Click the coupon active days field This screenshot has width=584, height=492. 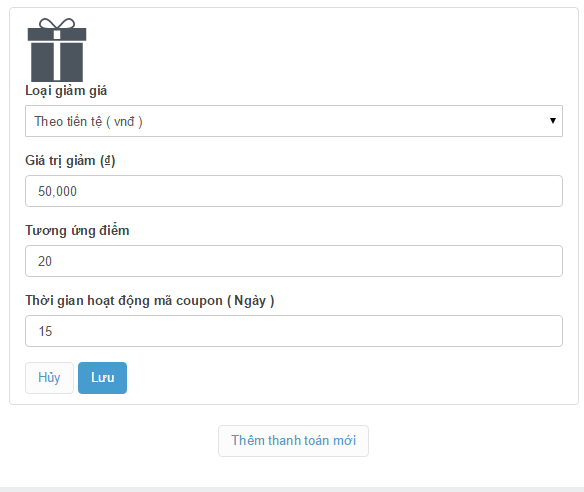tap(294, 331)
